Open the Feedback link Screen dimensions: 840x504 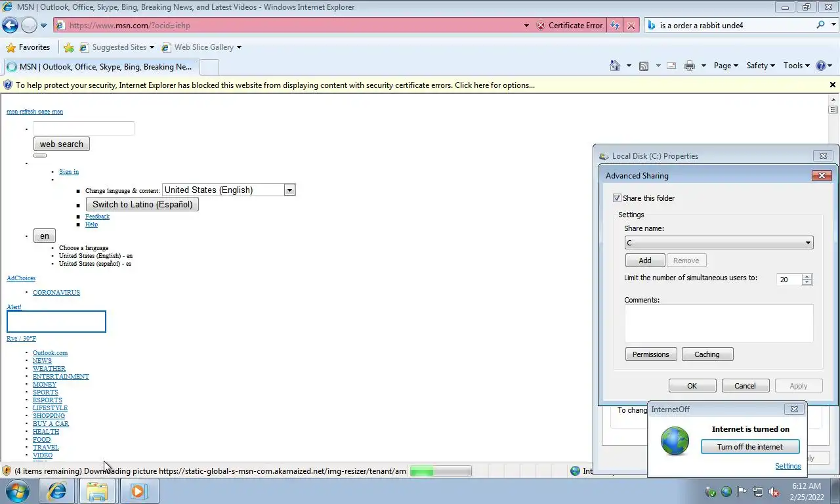point(97,217)
